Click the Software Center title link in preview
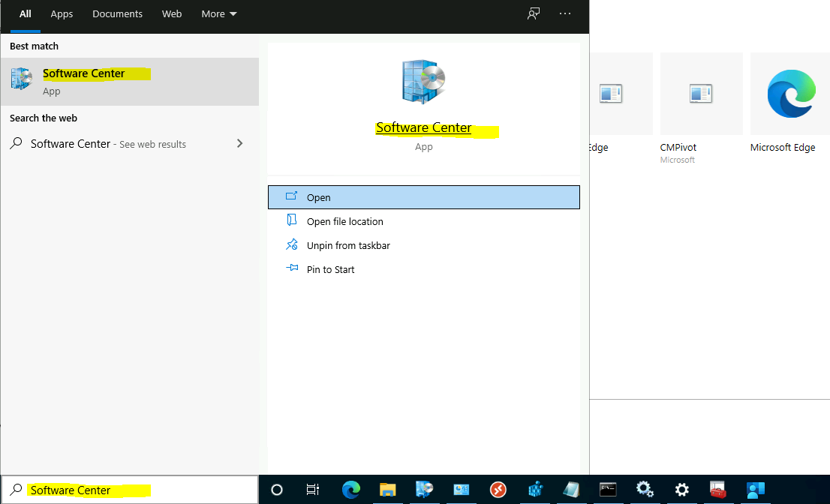 pyautogui.click(x=423, y=128)
